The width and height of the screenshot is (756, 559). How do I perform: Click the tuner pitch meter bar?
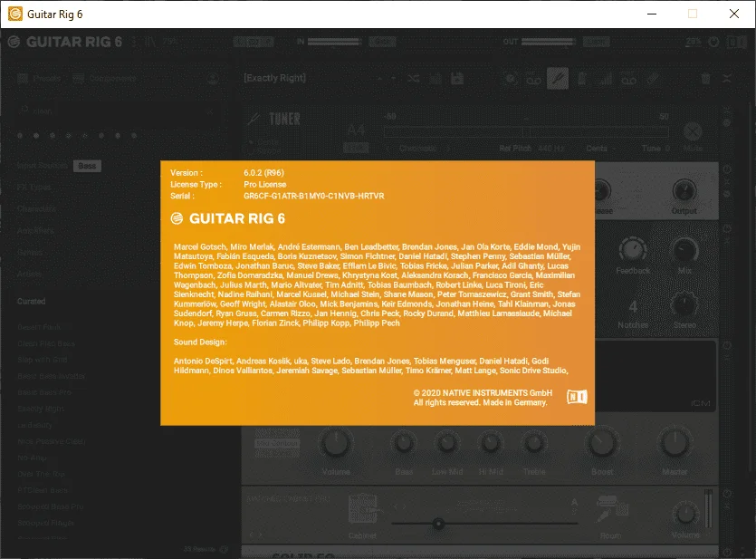(x=526, y=131)
